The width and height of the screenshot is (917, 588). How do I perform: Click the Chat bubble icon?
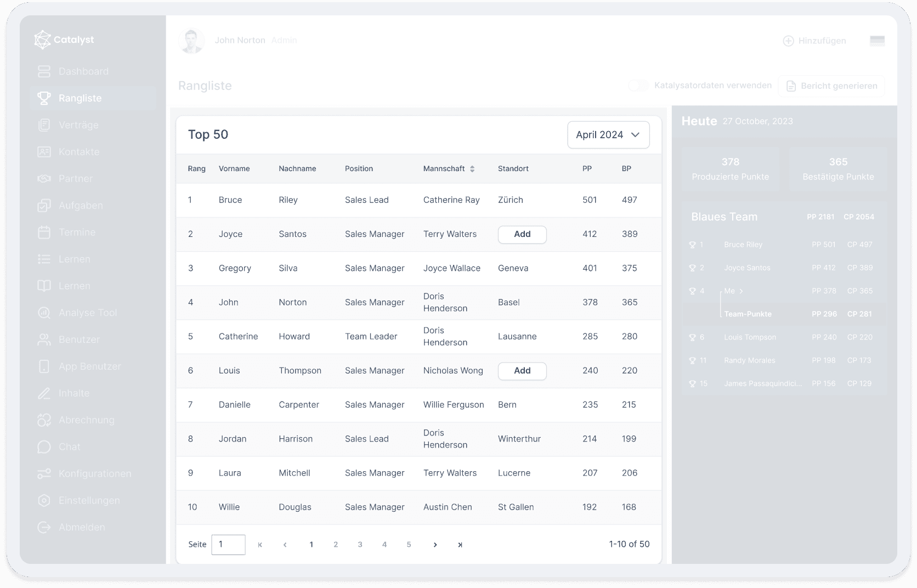pyautogui.click(x=44, y=447)
